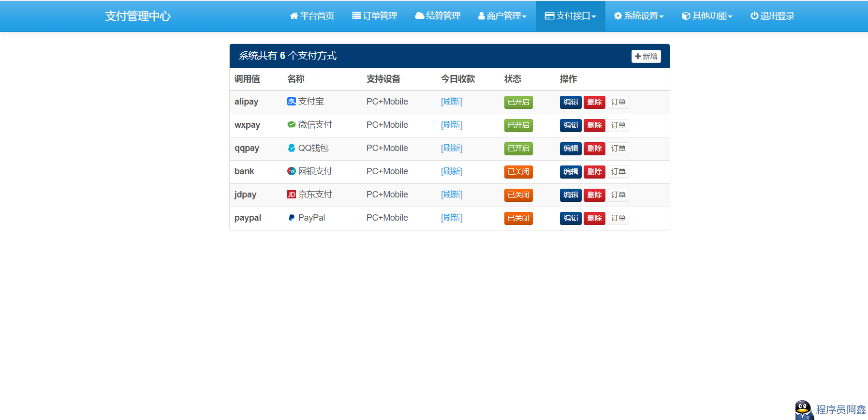Refresh today's income for bank
This screenshot has height=420, width=868.
point(452,171)
